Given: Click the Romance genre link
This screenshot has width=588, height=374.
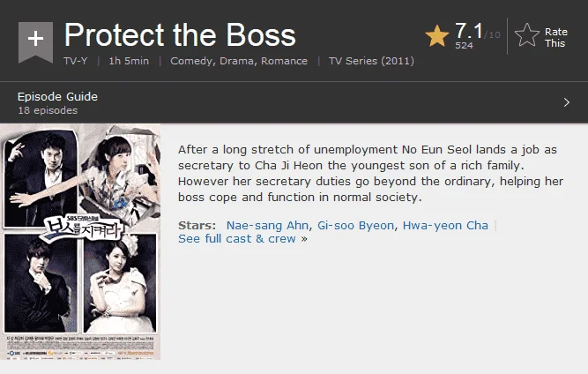Looking at the screenshot, I should [284, 61].
